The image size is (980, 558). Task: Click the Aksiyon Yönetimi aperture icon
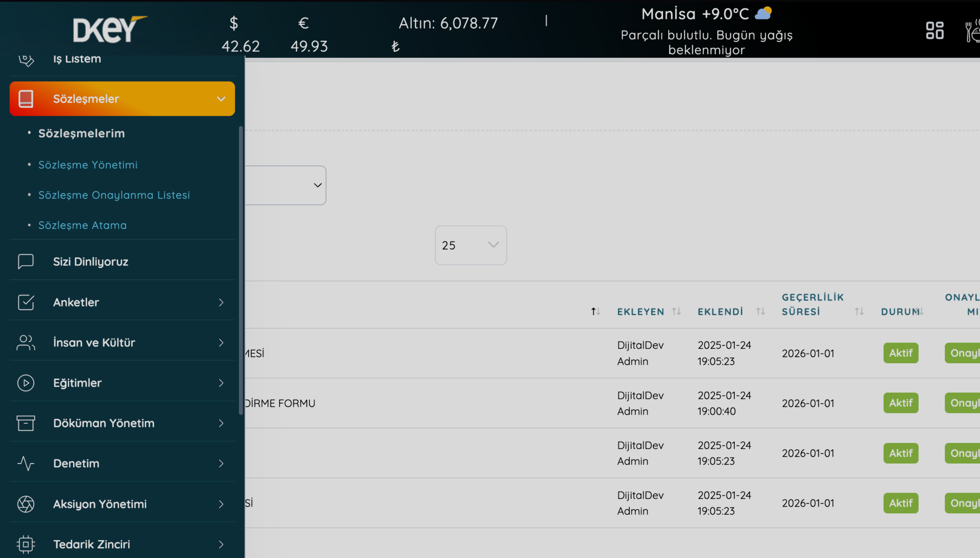click(x=26, y=504)
